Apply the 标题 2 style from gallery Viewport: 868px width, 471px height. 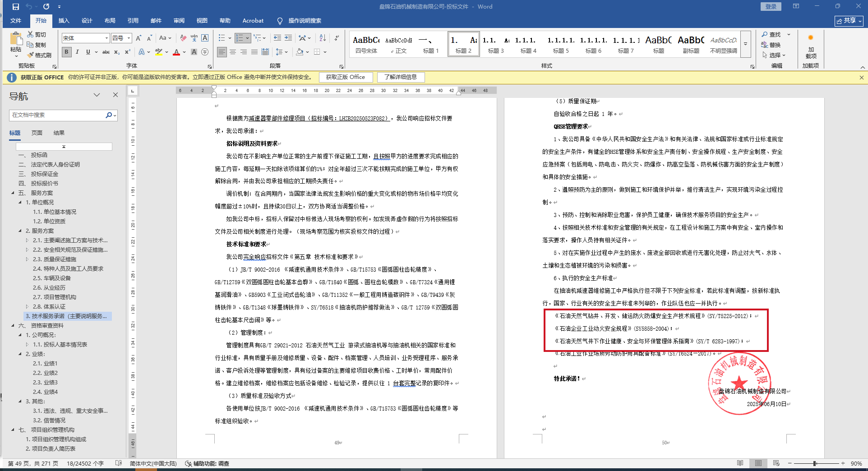pos(463,44)
